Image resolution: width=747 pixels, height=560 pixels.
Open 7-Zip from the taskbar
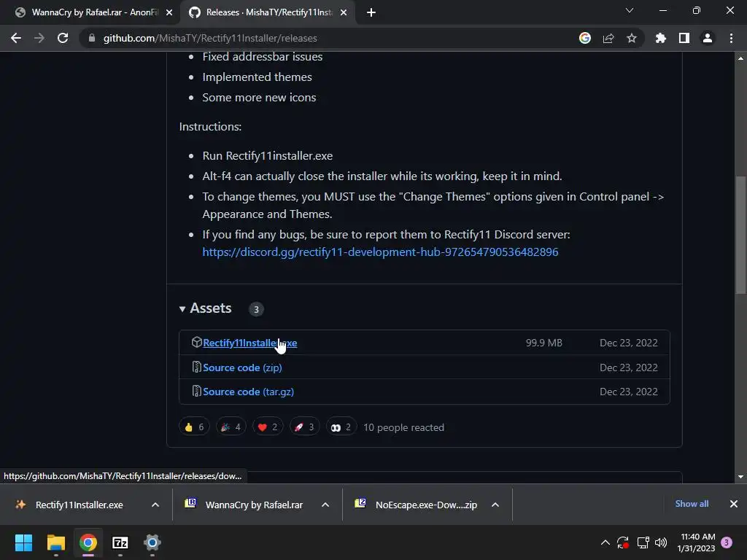click(120, 542)
